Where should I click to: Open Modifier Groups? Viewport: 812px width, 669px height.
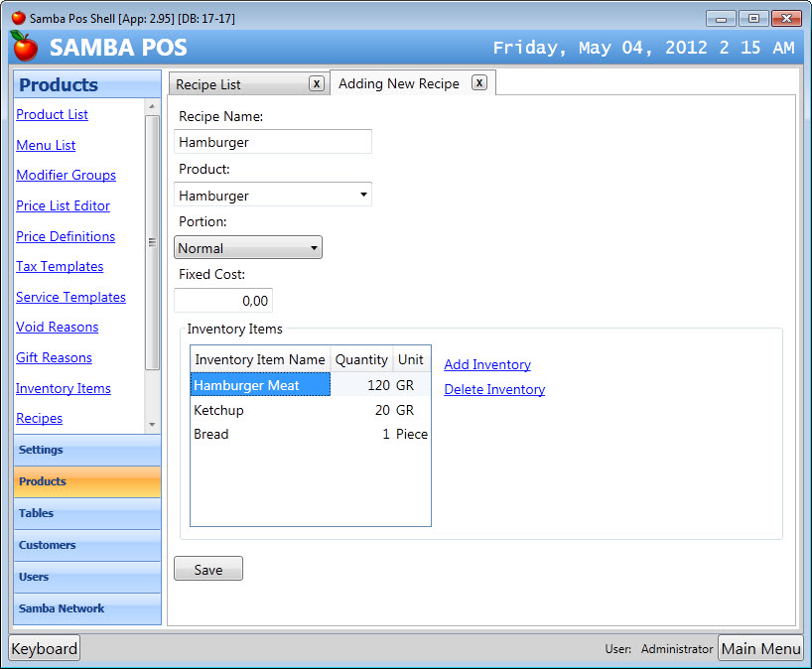pos(66,175)
